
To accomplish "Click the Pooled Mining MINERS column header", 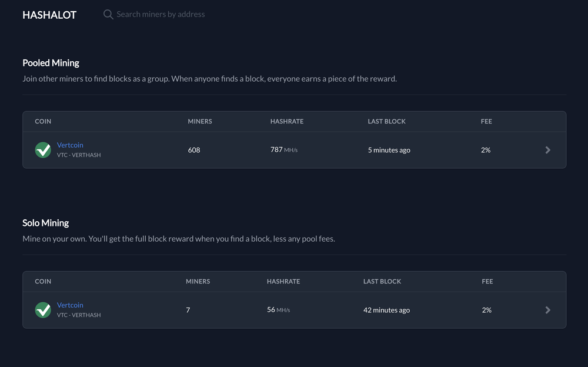I will [200, 121].
